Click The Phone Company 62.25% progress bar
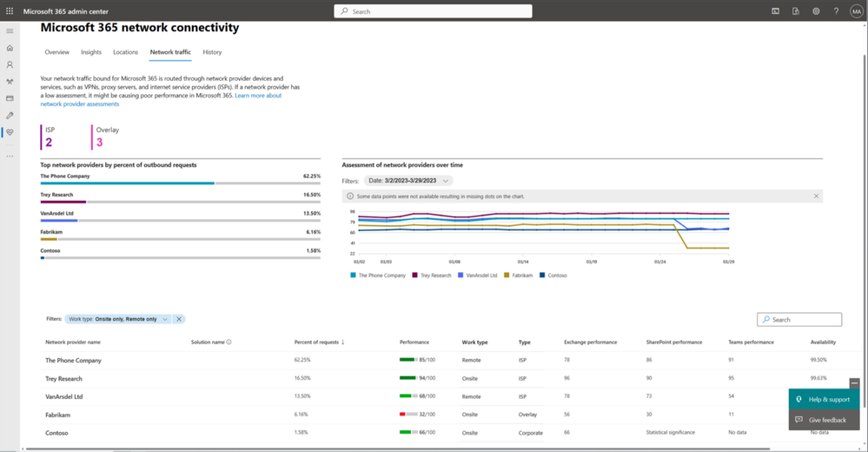This screenshot has width=868, height=452. (x=181, y=183)
